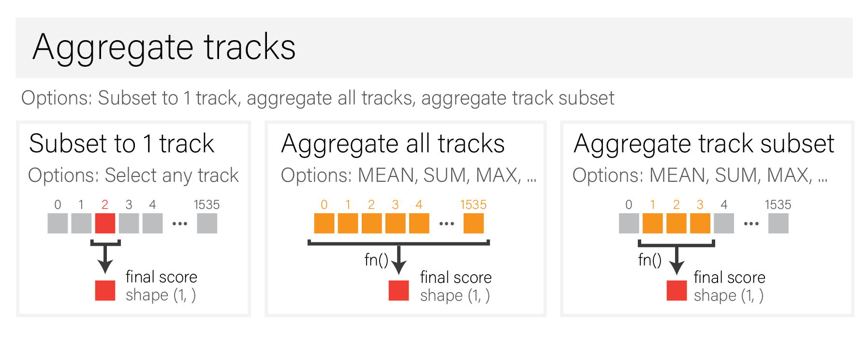Click the Aggregate all tracks title
The image size is (868, 338).
tap(393, 144)
